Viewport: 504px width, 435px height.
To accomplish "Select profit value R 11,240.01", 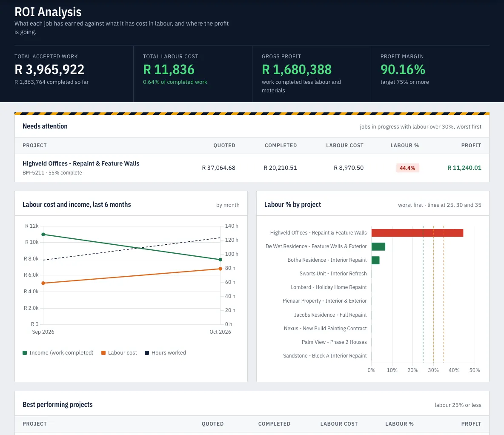I will [x=464, y=168].
